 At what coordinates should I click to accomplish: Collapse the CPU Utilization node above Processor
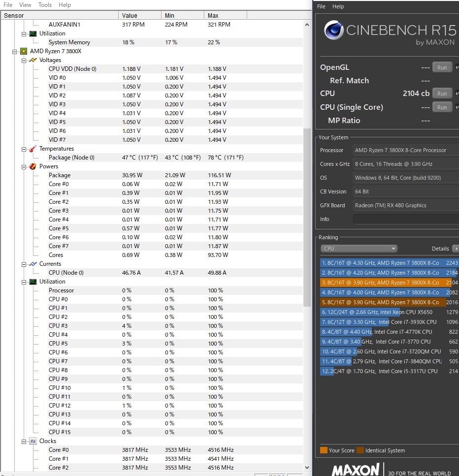pos(24,282)
